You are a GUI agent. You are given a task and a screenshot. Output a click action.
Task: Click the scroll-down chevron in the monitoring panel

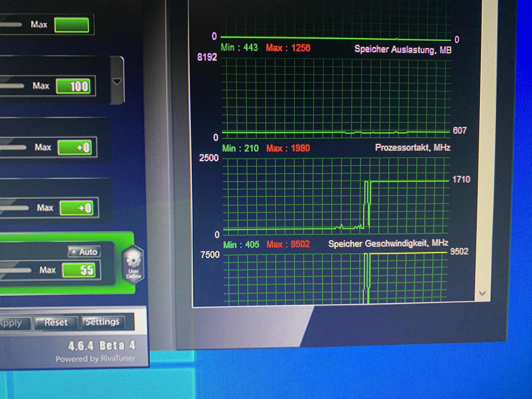click(482, 293)
